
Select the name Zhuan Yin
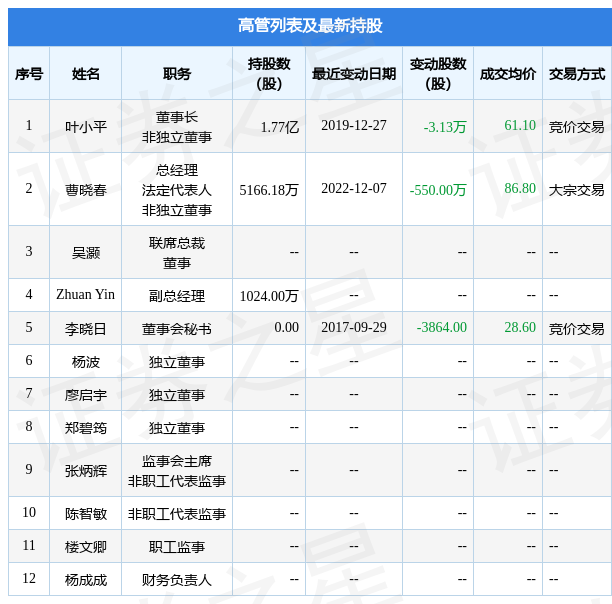(85, 294)
